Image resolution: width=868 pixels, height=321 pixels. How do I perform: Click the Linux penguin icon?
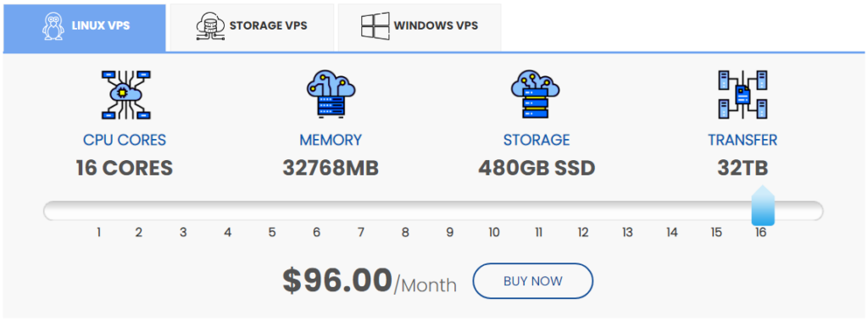click(x=53, y=26)
